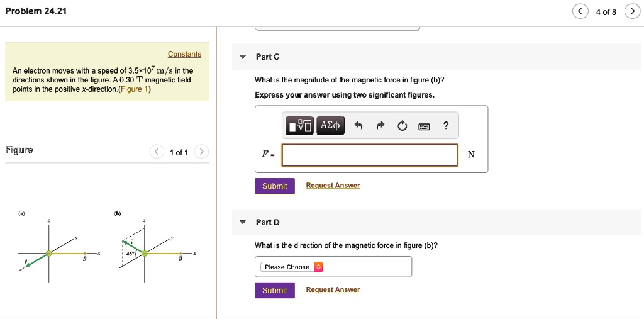Show the previous figure
The width and height of the screenshot is (644, 319).
point(155,152)
